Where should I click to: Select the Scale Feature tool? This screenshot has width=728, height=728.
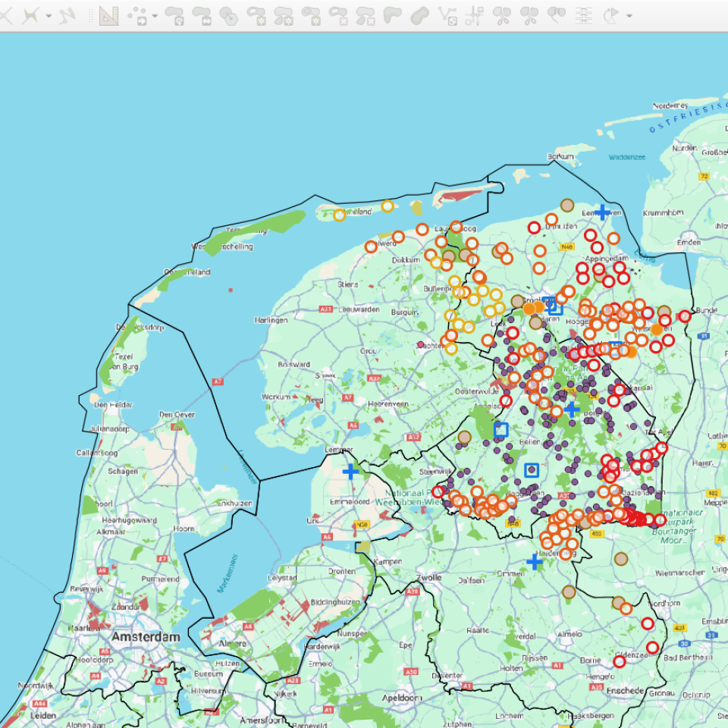(202, 15)
